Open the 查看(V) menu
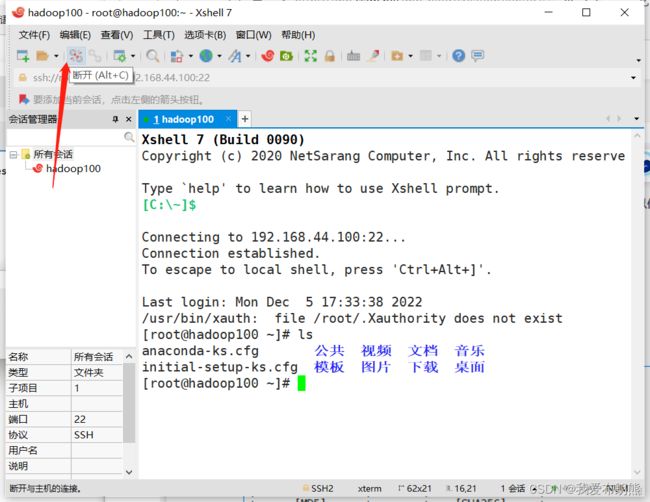 tap(117, 35)
